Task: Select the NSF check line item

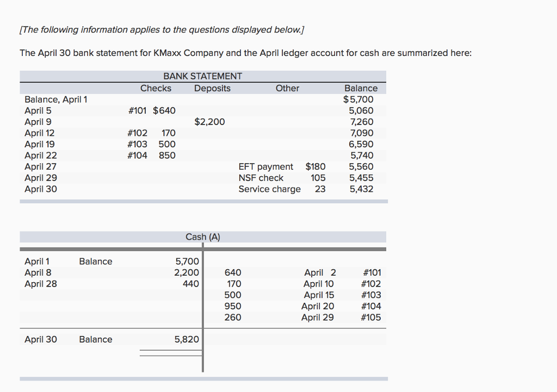Action: (x=261, y=178)
